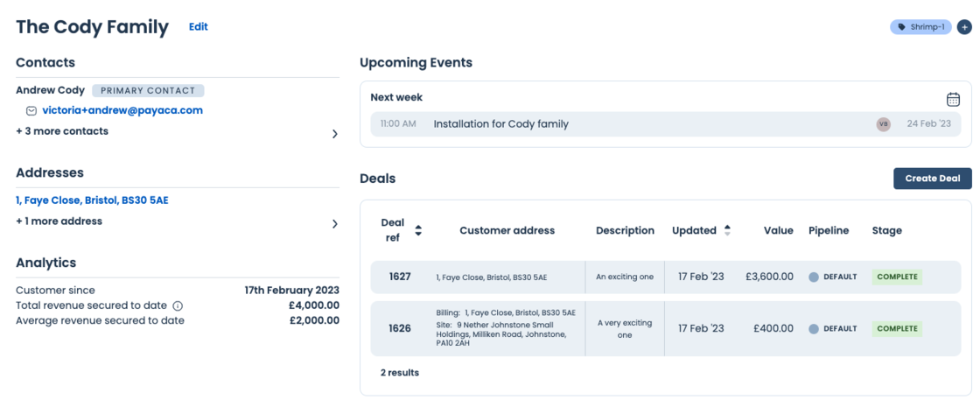Image resolution: width=980 pixels, height=414 pixels.
Task: Expand the 3 more contacts chevron
Action: point(334,134)
